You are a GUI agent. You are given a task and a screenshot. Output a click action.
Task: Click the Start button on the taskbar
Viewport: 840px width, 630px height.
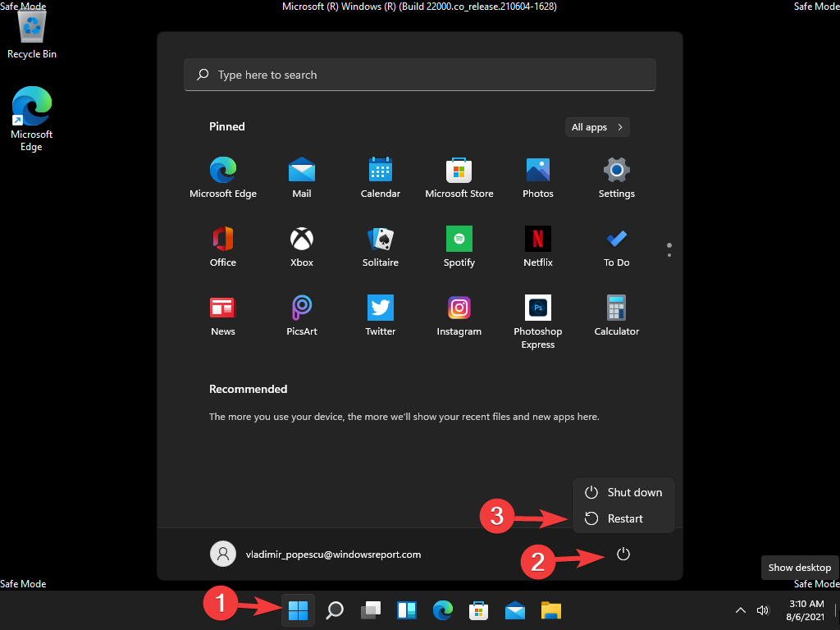[299, 609]
